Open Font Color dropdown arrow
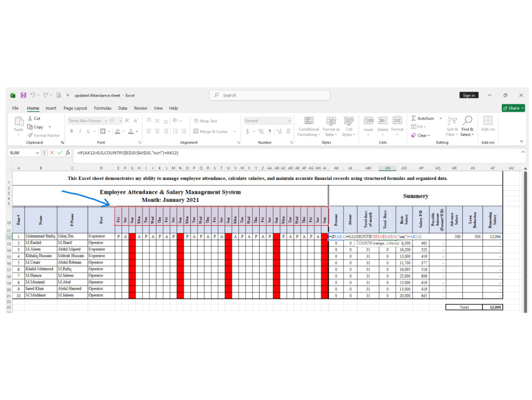 137,132
